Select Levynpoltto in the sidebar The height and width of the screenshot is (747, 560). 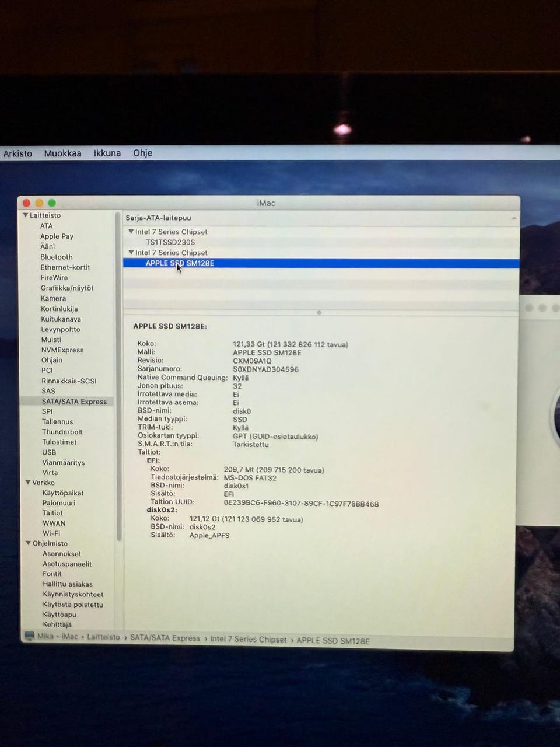(x=61, y=330)
